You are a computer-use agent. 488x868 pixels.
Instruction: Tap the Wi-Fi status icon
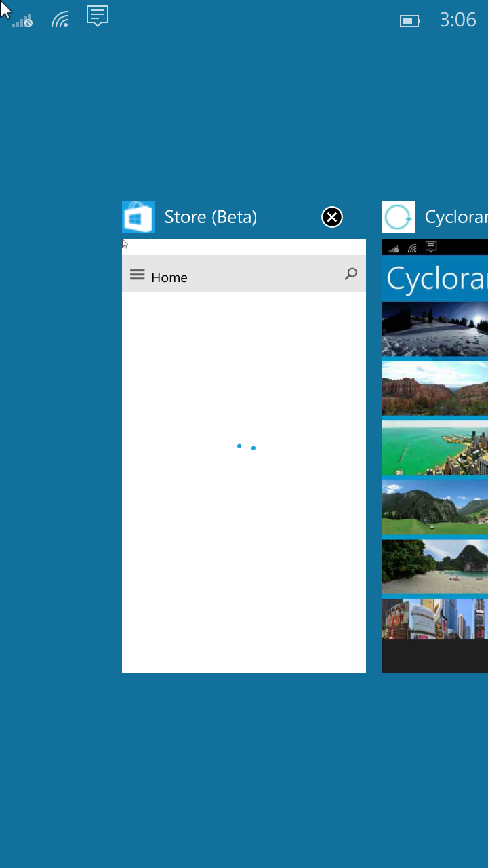pyautogui.click(x=60, y=20)
